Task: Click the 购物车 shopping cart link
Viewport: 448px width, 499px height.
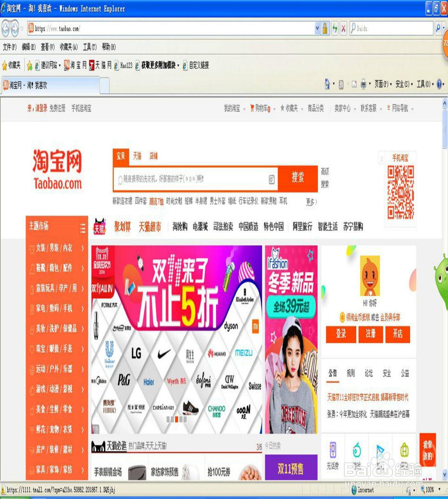Action: tap(260, 109)
